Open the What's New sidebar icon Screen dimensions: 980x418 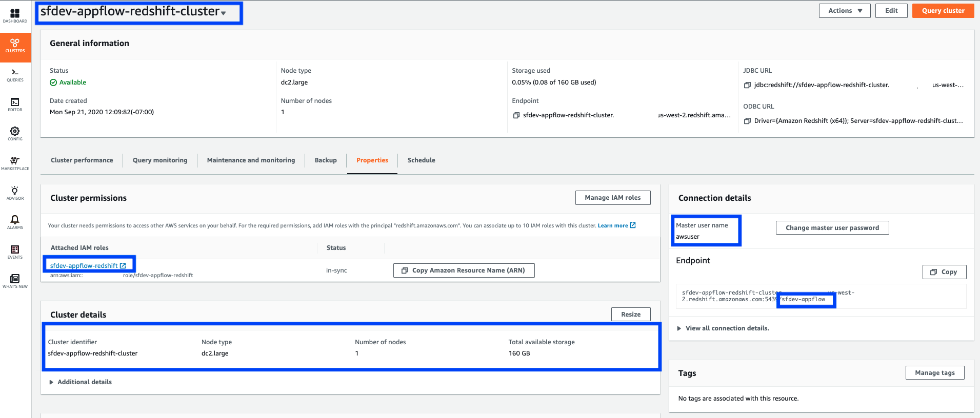[x=15, y=281]
